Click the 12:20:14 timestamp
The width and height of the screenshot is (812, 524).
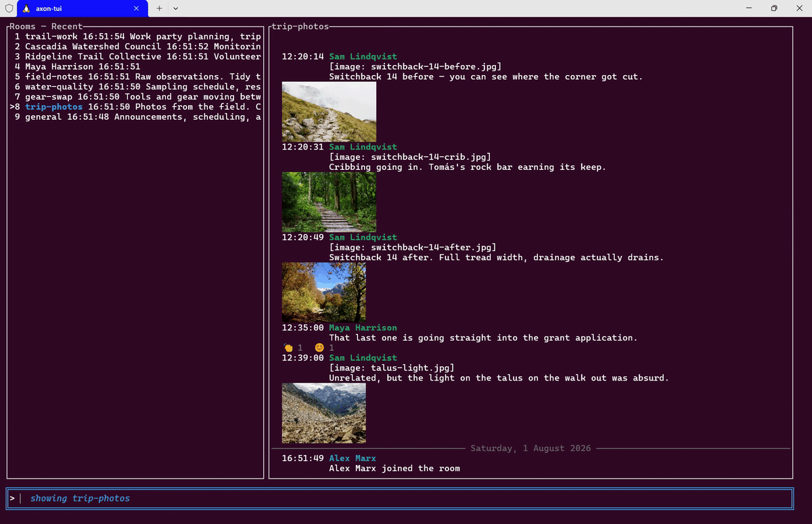pyautogui.click(x=303, y=57)
